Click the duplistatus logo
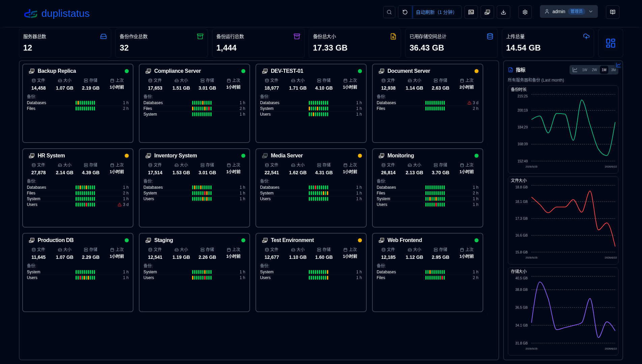 (x=57, y=13)
